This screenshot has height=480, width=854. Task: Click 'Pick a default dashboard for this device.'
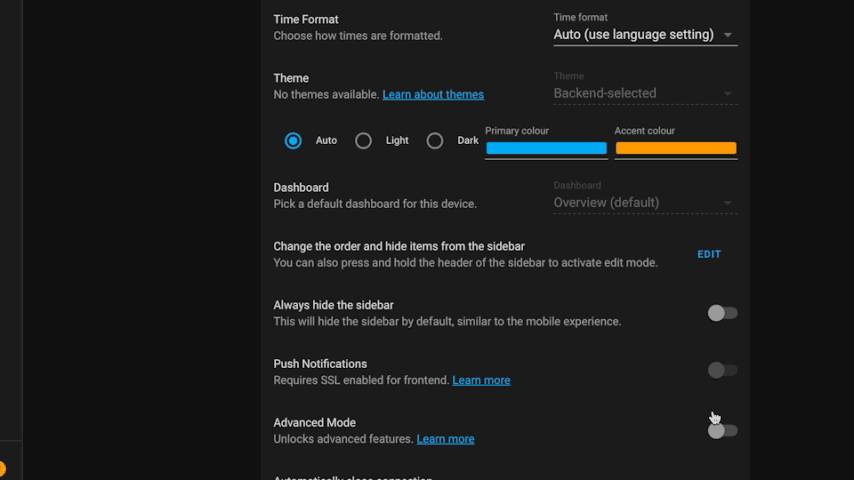click(375, 204)
